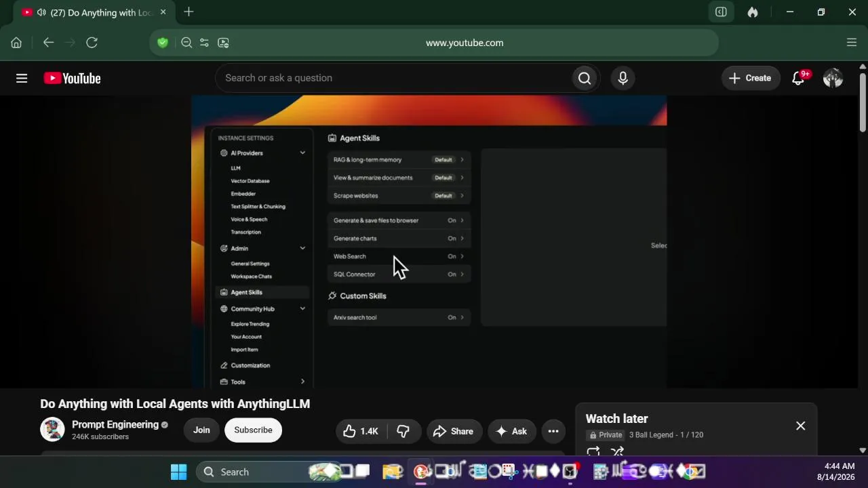Join the Prompt Engineering channel

point(201,430)
